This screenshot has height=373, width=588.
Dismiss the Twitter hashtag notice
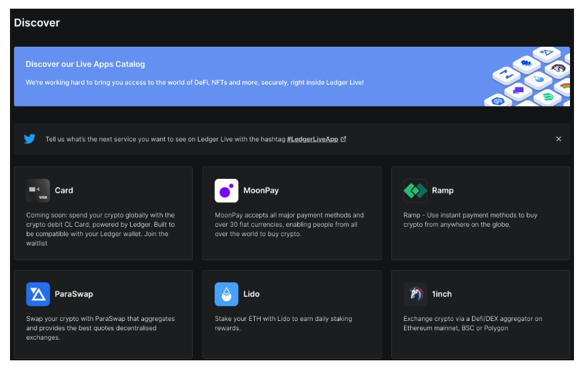click(x=558, y=139)
